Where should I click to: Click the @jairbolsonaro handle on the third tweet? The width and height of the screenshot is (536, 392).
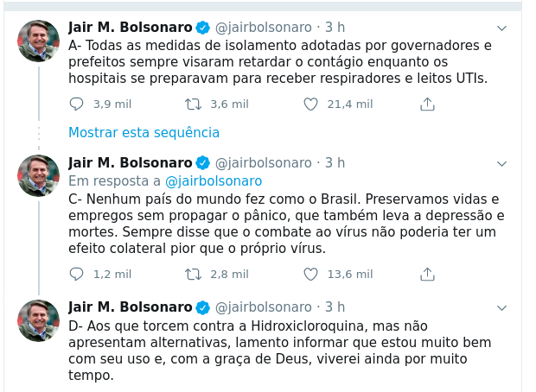[x=263, y=307]
